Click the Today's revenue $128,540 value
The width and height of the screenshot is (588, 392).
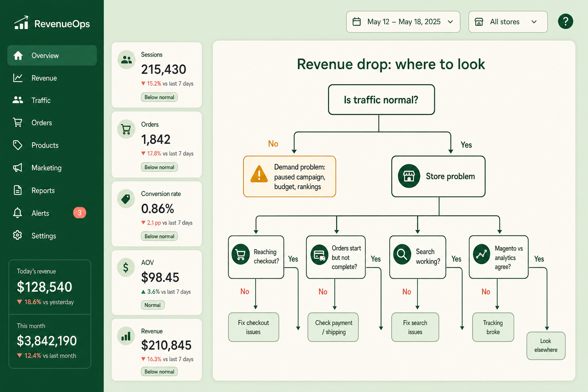tap(44, 287)
